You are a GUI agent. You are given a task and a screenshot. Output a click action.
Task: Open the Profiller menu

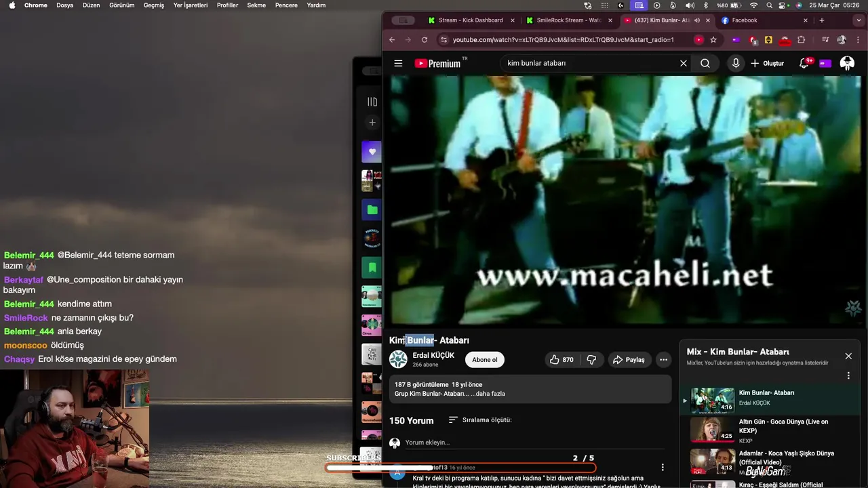227,5
